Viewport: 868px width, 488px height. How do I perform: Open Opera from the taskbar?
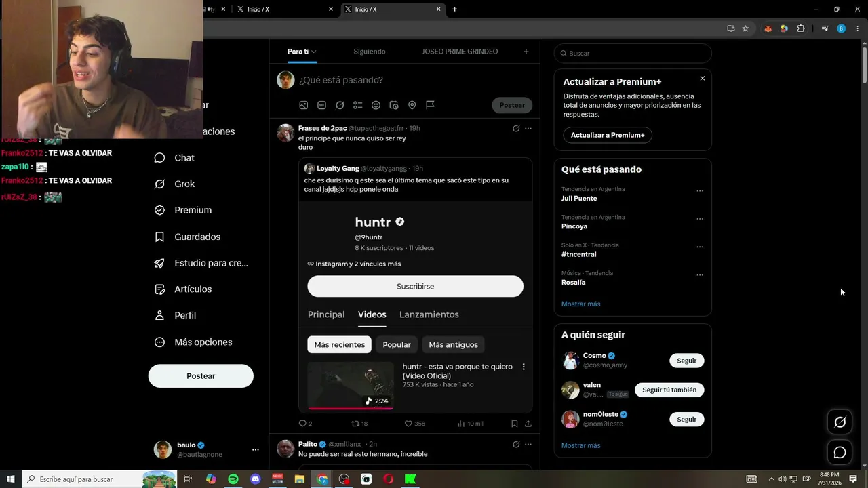pos(388,479)
